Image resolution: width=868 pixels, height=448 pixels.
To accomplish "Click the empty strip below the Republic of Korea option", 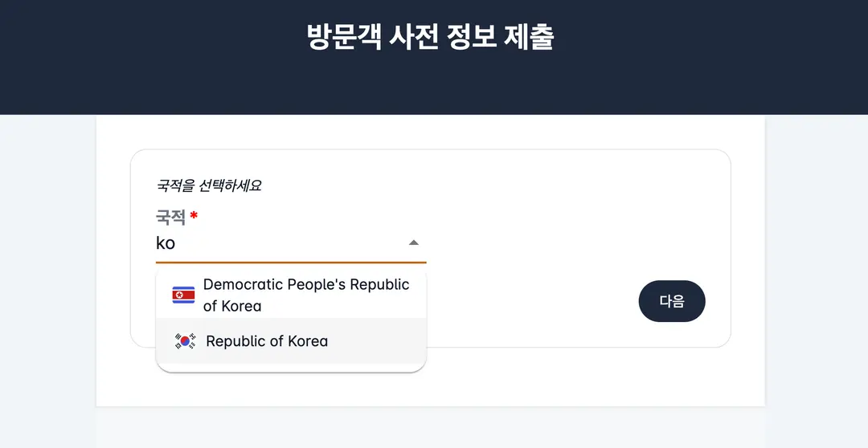I will (x=291, y=367).
